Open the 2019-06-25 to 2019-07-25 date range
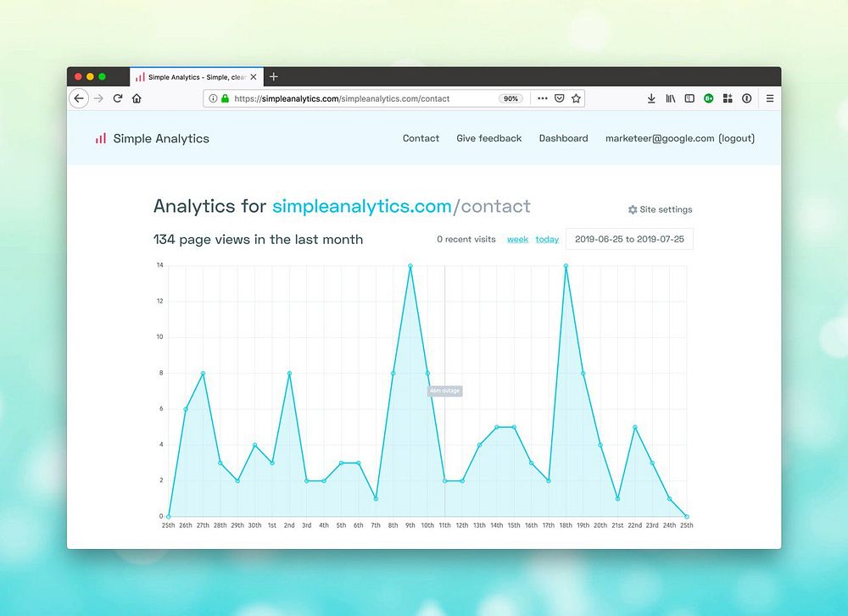 coord(629,239)
